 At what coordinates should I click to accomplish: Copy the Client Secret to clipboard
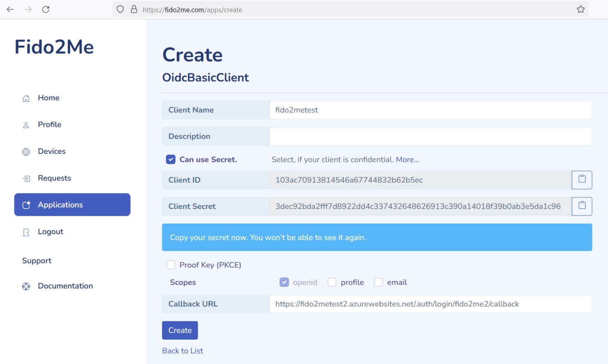coord(581,206)
